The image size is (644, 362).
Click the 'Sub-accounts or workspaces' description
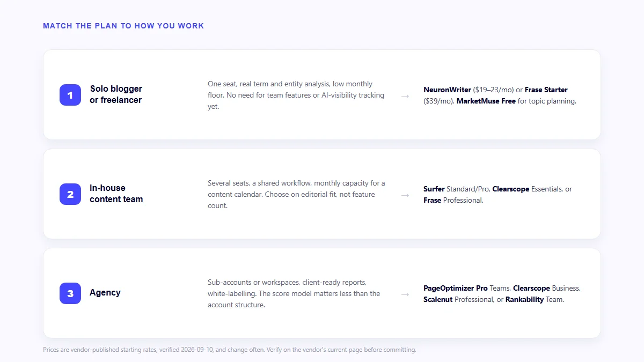tap(294, 293)
